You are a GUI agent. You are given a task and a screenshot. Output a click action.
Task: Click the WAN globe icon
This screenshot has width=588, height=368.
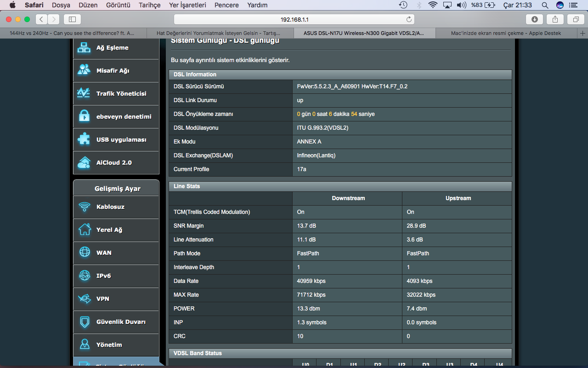point(85,253)
